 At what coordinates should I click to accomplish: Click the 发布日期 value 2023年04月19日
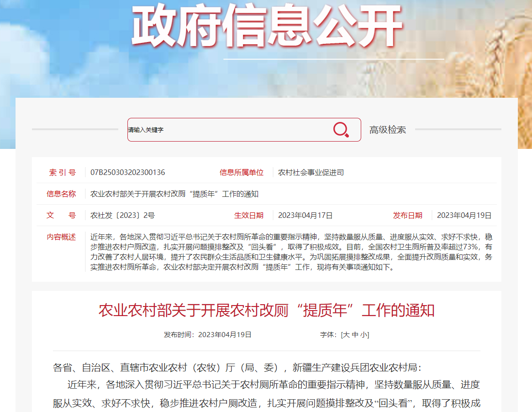click(x=464, y=216)
